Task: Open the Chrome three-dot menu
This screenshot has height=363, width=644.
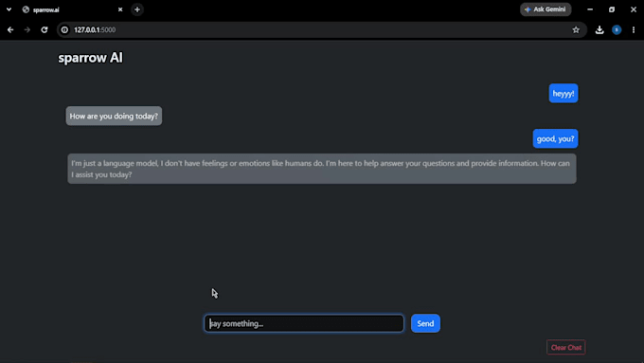Action: 634,29
